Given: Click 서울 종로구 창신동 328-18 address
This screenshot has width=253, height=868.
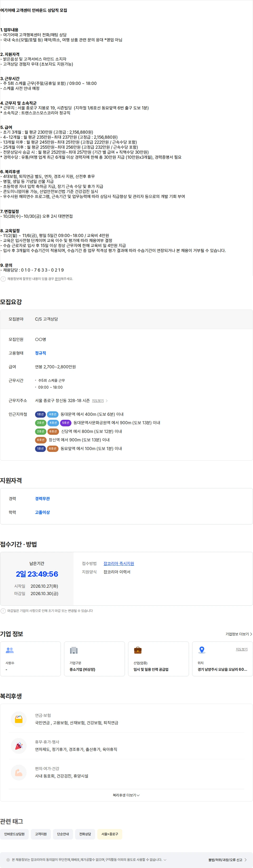Looking at the screenshot, I should pos(62,401).
